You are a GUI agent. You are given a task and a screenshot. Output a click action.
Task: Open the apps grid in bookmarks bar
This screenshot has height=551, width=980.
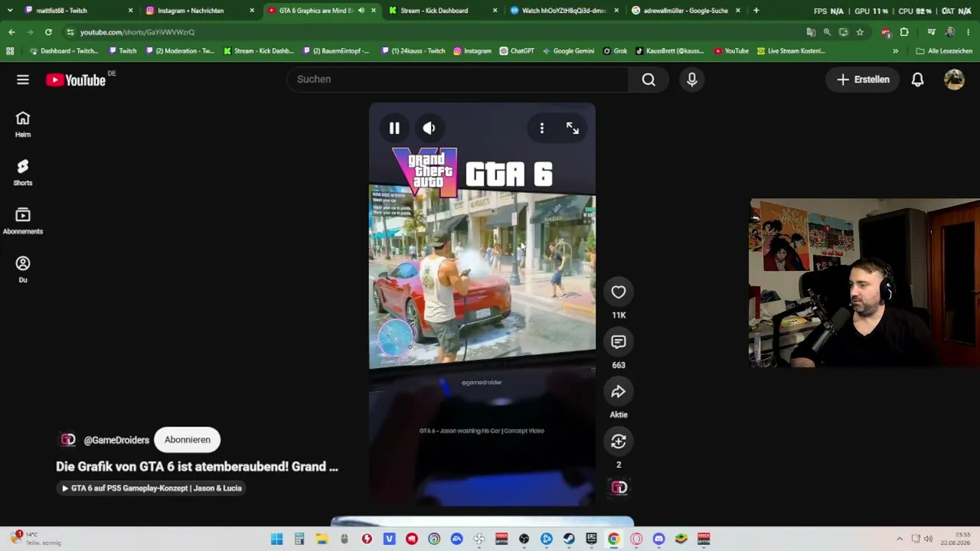point(10,51)
